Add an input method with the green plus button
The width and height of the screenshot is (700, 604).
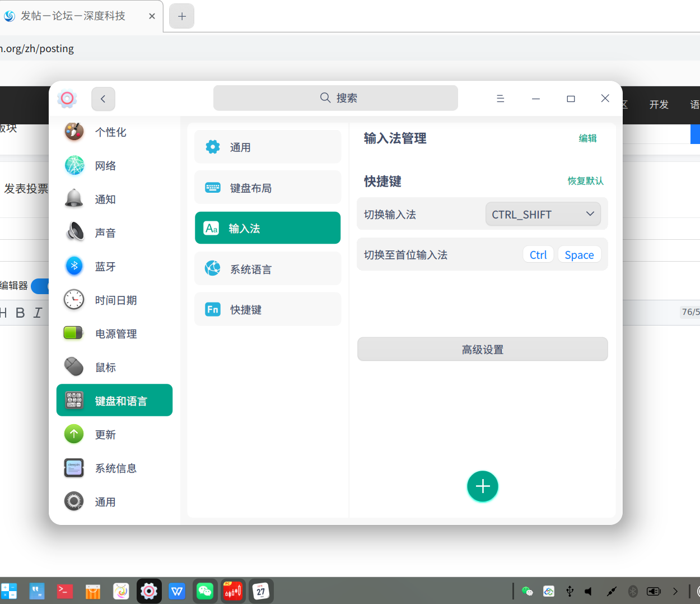click(x=483, y=486)
